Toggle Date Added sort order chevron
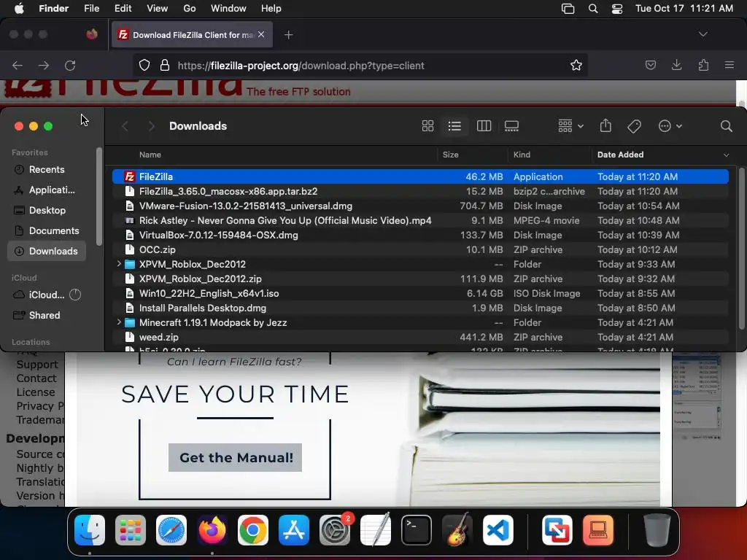 [x=726, y=155]
